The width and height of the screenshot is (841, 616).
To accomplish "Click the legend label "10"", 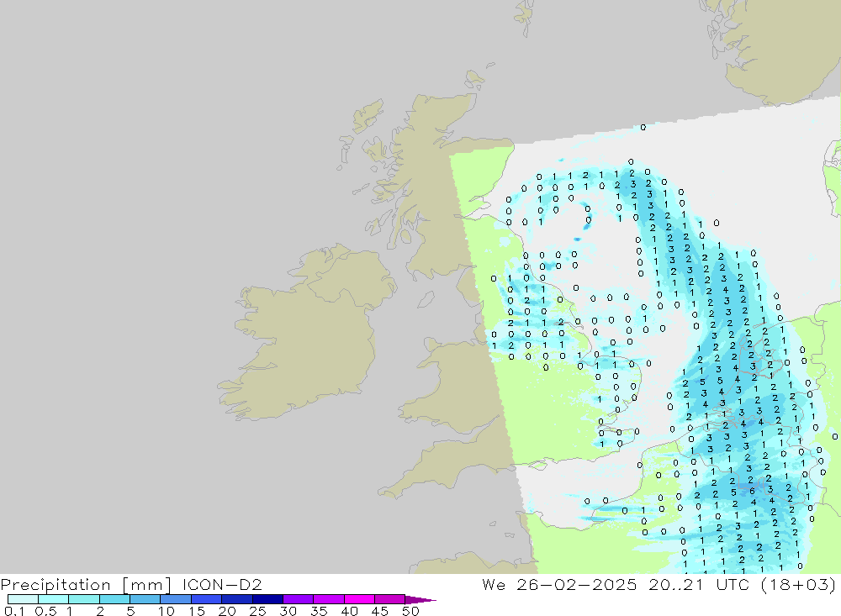I will [x=166, y=611].
